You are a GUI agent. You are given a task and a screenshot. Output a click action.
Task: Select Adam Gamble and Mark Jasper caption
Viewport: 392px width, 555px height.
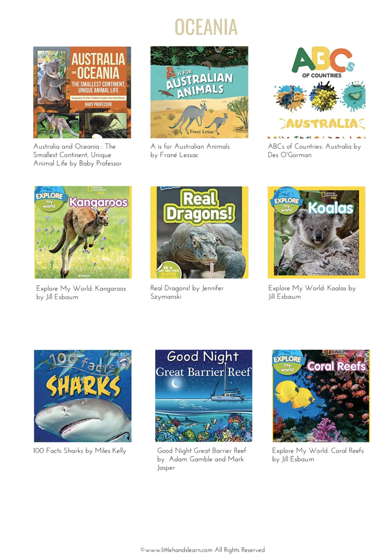(x=202, y=459)
